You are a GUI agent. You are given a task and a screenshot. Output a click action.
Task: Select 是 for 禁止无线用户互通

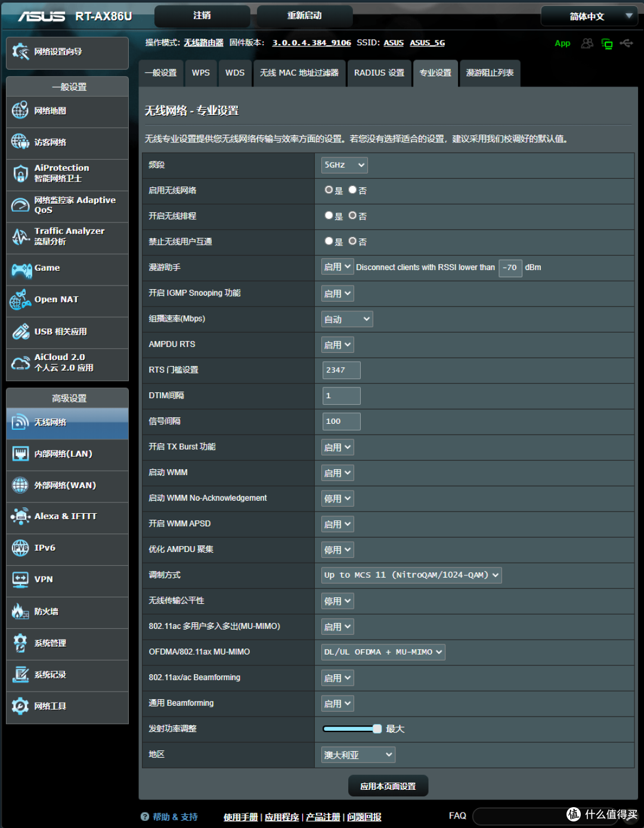pyautogui.click(x=329, y=241)
